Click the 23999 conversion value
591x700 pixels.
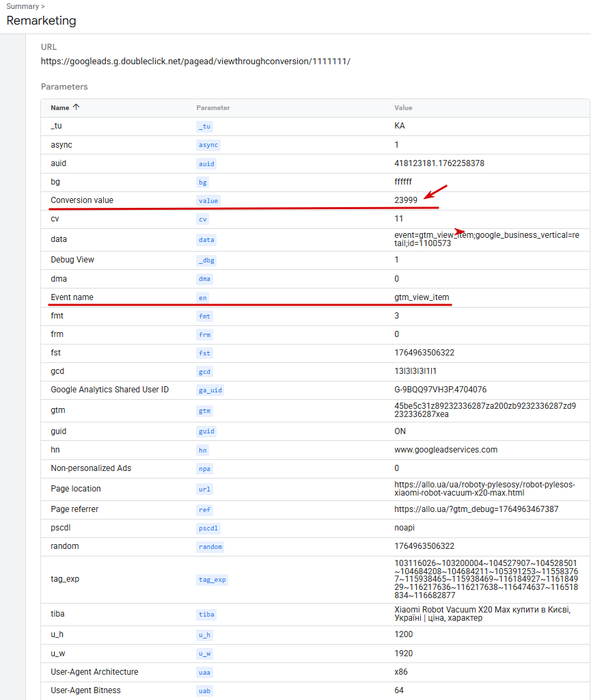tap(406, 200)
